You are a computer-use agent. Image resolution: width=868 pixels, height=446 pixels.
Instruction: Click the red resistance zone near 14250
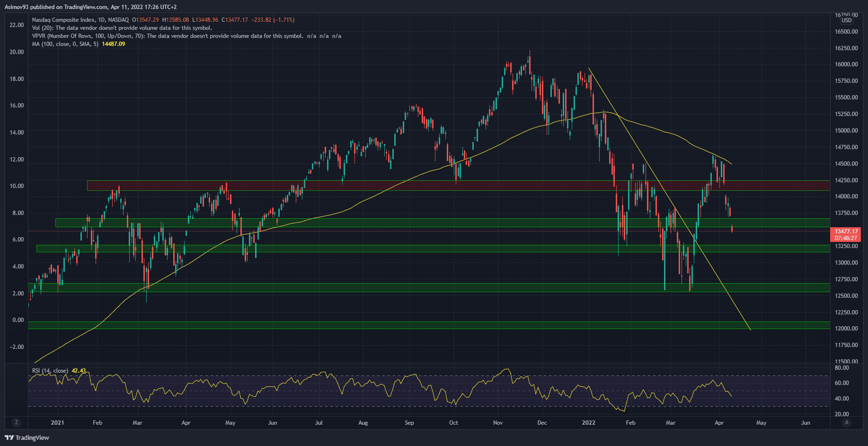coord(426,185)
